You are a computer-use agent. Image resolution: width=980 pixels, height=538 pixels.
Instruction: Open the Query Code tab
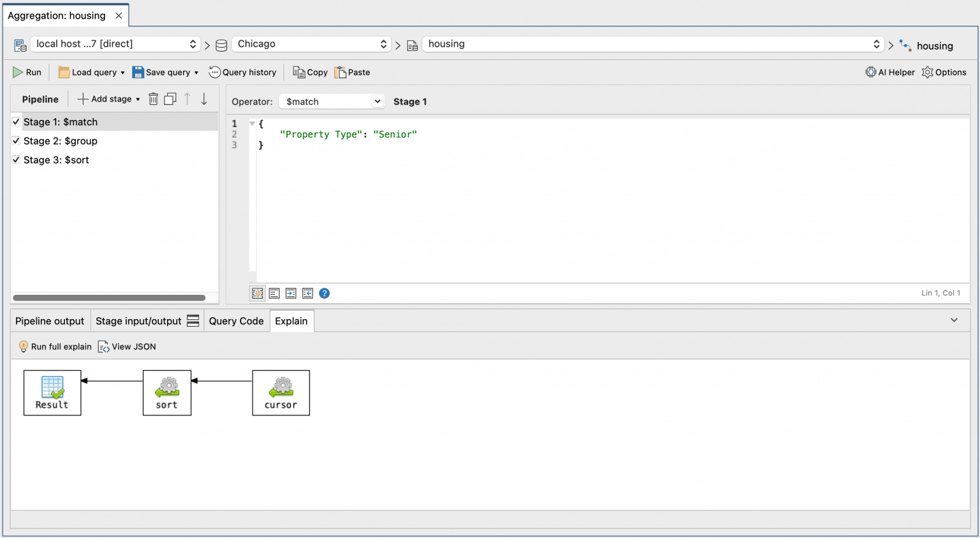point(236,321)
